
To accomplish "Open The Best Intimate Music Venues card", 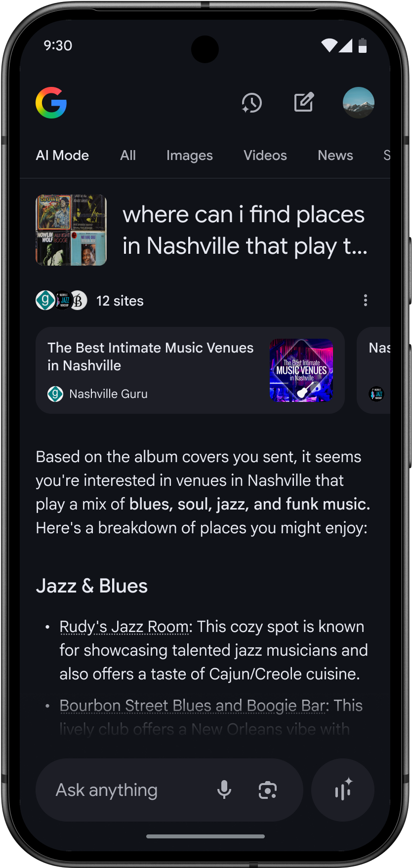I will (x=190, y=370).
